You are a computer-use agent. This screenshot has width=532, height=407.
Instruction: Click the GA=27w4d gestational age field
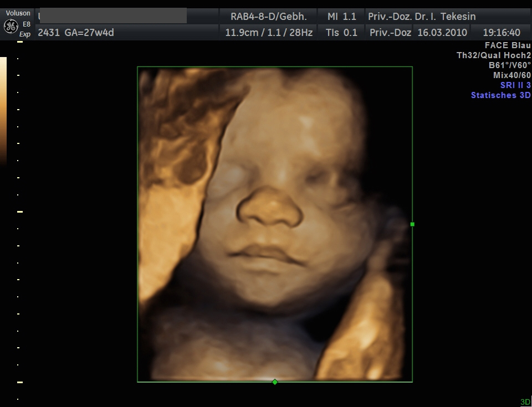[76, 33]
